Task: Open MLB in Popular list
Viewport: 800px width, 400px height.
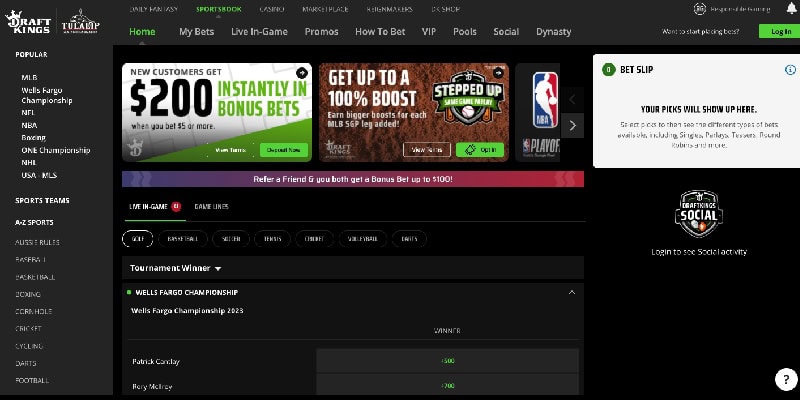Action: tap(29, 78)
